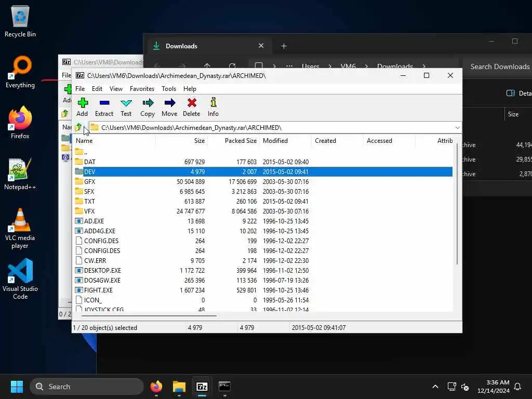Select the DAT folder

tap(263, 162)
